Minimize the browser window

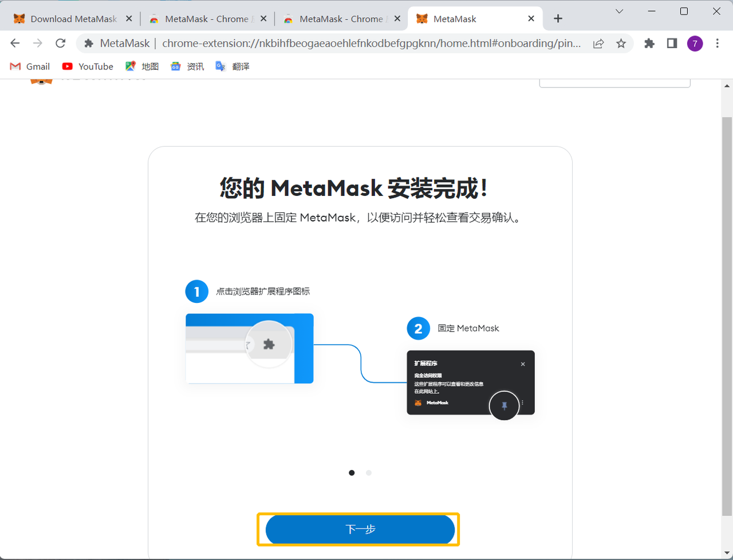pyautogui.click(x=651, y=11)
